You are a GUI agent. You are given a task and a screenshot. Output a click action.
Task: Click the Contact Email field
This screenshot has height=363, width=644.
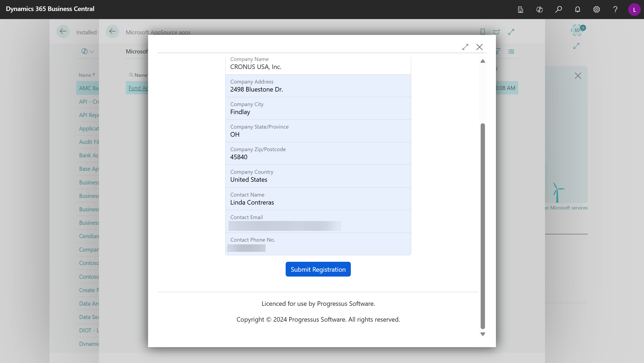pos(285,226)
